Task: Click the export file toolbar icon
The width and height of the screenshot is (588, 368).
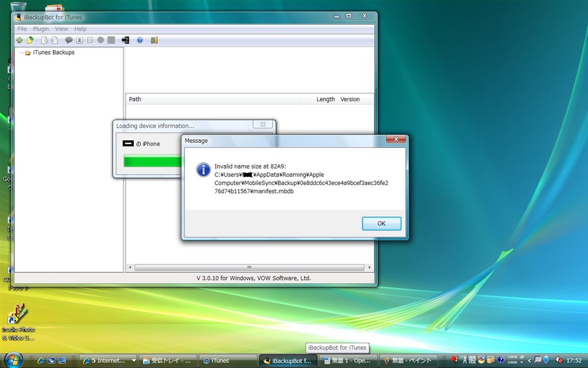Action: (44, 40)
